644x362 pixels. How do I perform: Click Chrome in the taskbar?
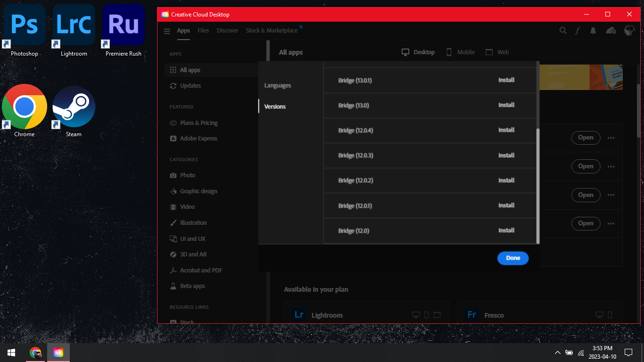[35, 353]
